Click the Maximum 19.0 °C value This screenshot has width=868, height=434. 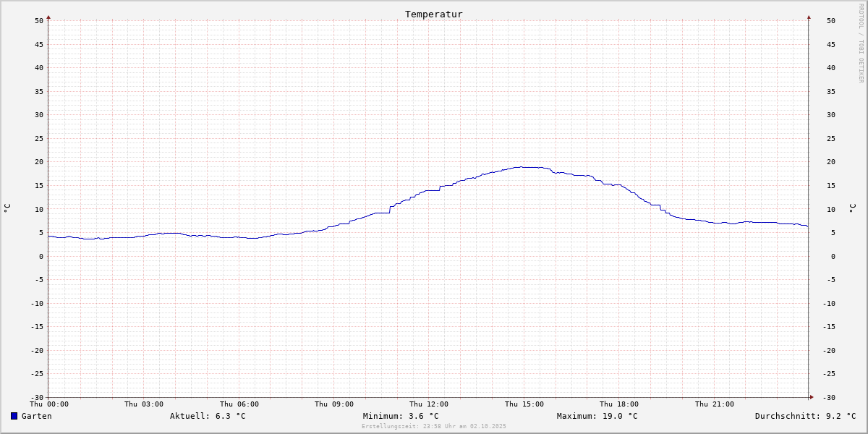[597, 416]
